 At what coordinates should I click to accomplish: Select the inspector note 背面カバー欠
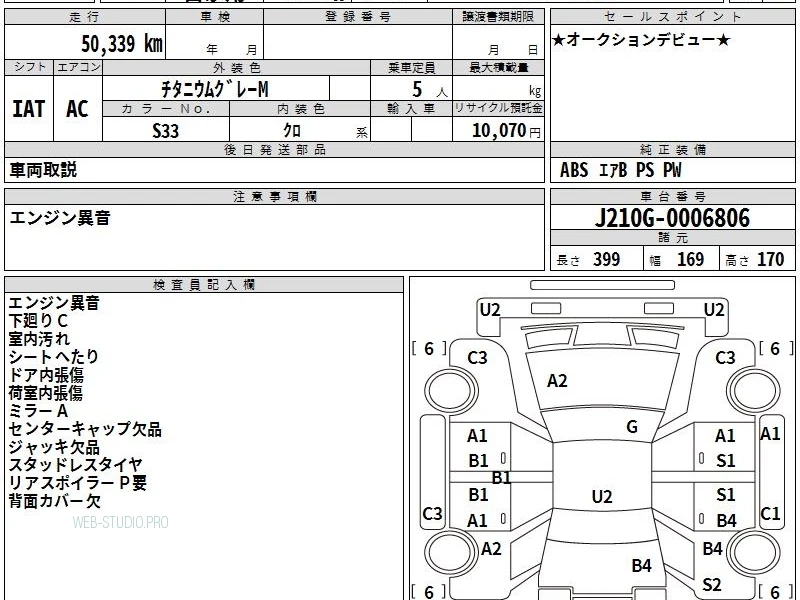(x=55, y=501)
